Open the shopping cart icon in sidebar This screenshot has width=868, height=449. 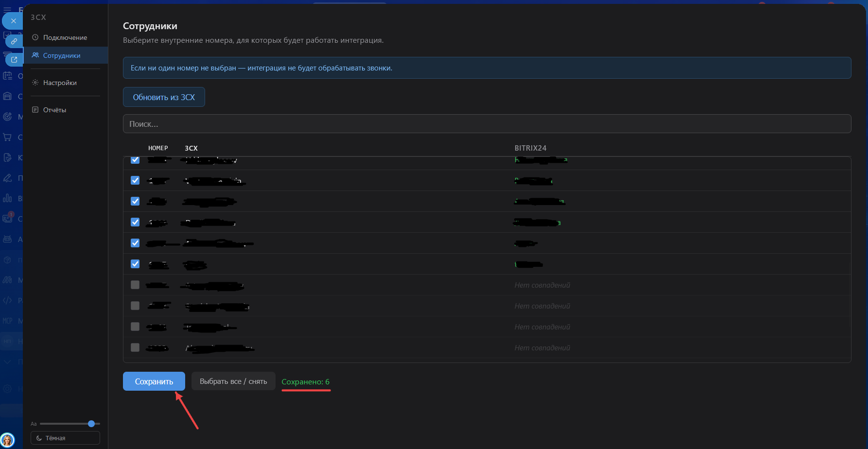pyautogui.click(x=7, y=137)
